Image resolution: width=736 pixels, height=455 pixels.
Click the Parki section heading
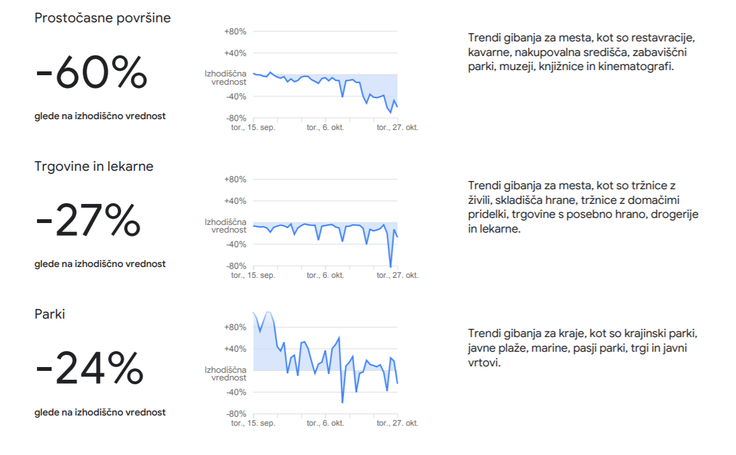[50, 314]
